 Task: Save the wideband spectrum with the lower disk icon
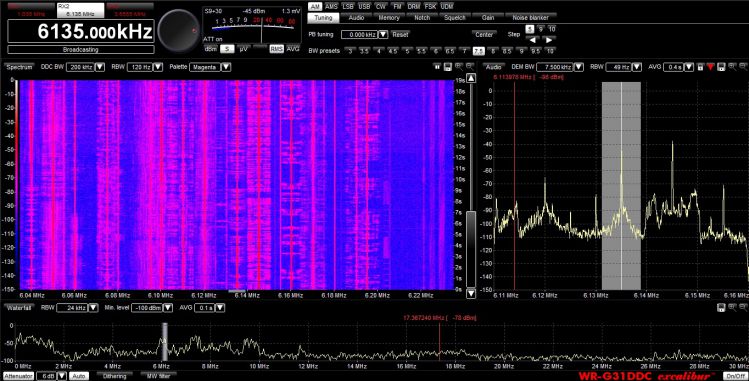[721, 308]
